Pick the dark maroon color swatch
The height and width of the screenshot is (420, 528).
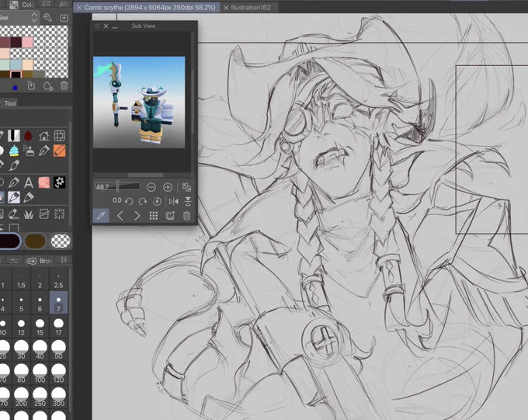pyautogui.click(x=16, y=42)
